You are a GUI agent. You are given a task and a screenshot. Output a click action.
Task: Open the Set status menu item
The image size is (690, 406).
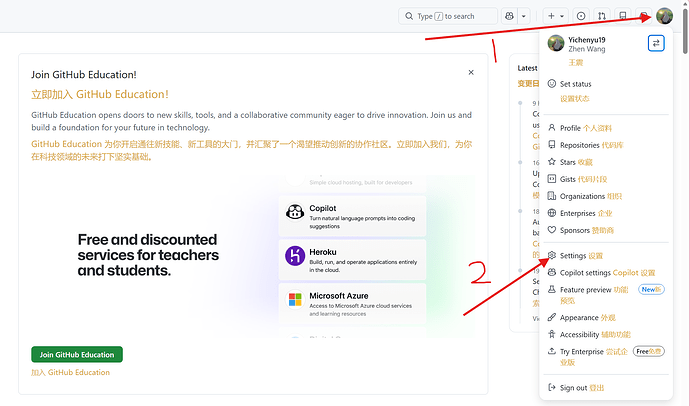pyautogui.click(x=606, y=91)
